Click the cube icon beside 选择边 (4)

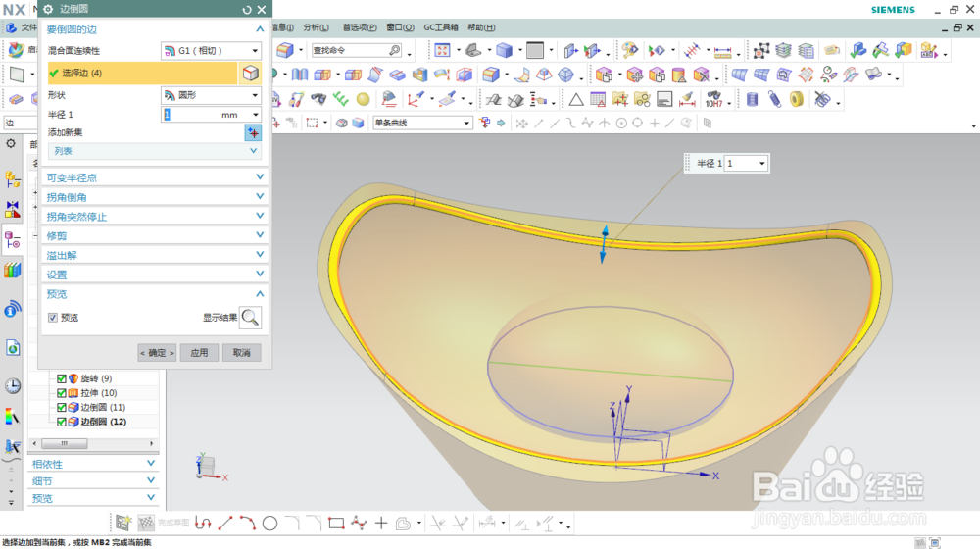click(x=250, y=74)
